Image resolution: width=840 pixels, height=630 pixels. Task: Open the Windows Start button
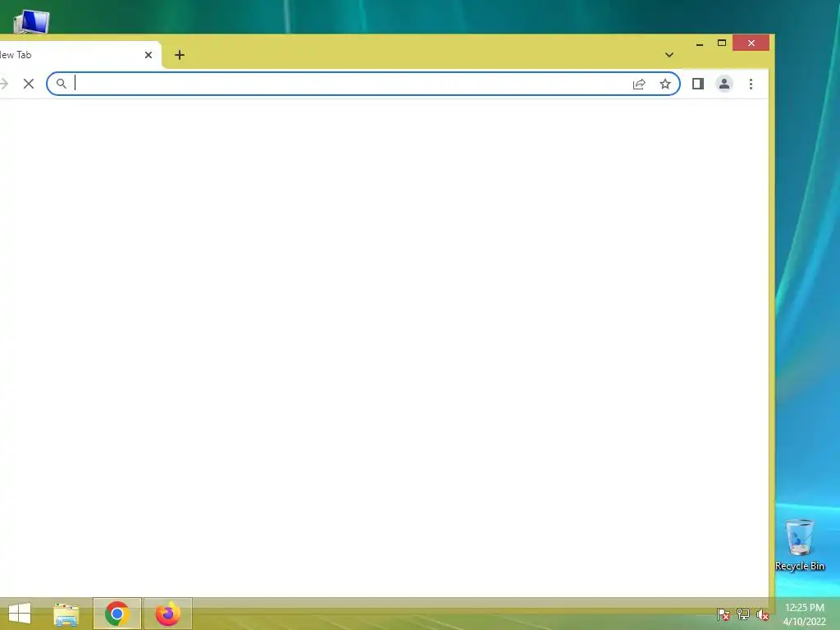click(20, 614)
